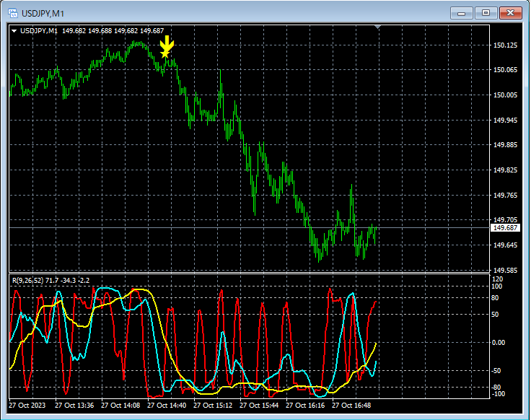Click time label 27 Oct 2023

pos(27,406)
